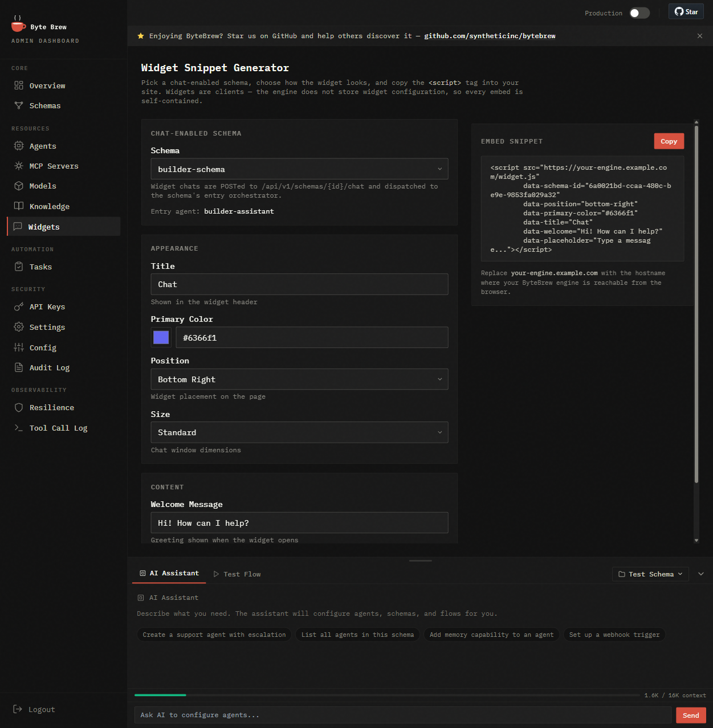The width and height of the screenshot is (713, 728).
Task: Choose 'Add memory capability to an agent' suggestion
Action: (491, 635)
